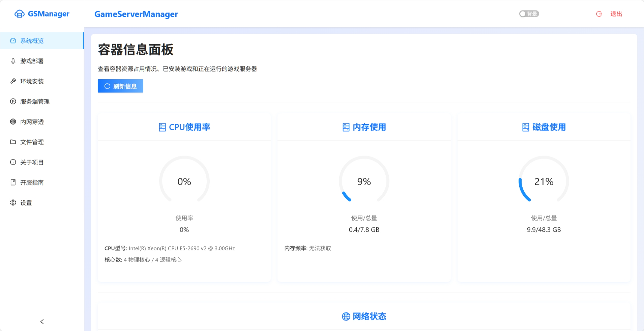The image size is (644, 331).
Task: Click the logout icon beside 退出
Action: (599, 14)
